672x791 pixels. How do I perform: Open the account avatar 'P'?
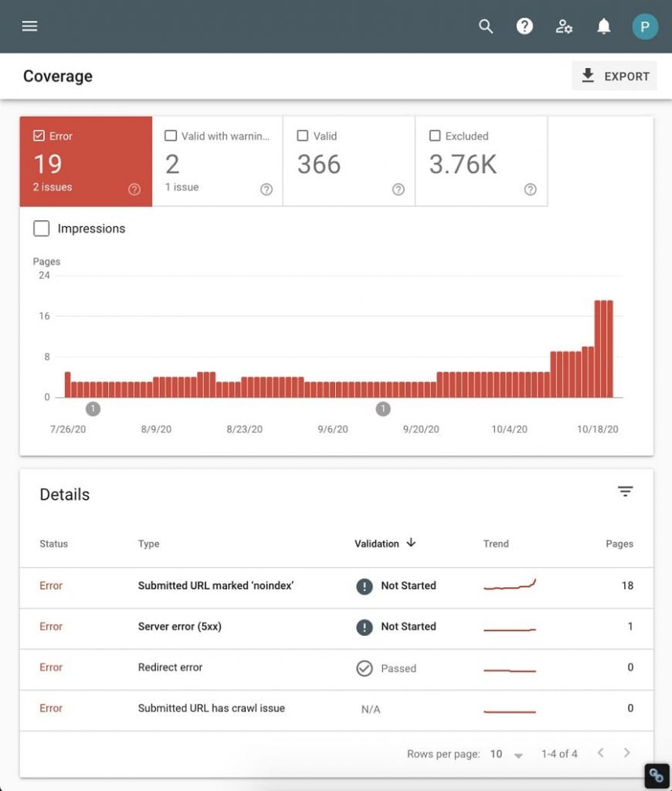pyautogui.click(x=645, y=26)
